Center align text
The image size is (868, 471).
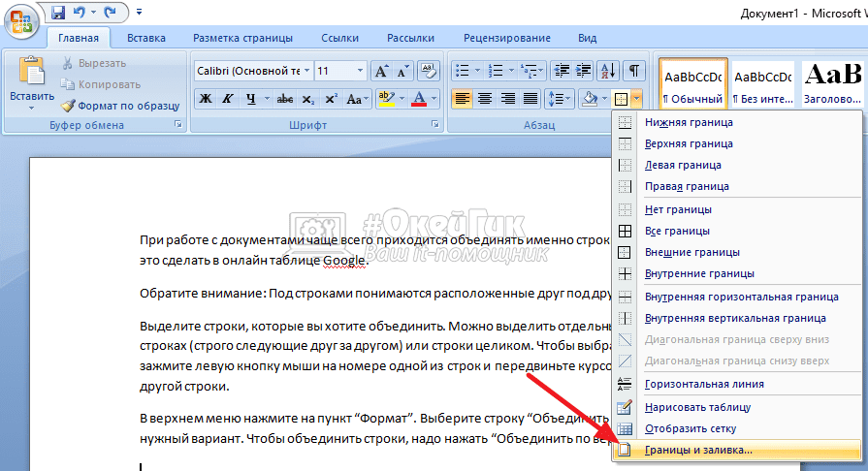pos(485,99)
